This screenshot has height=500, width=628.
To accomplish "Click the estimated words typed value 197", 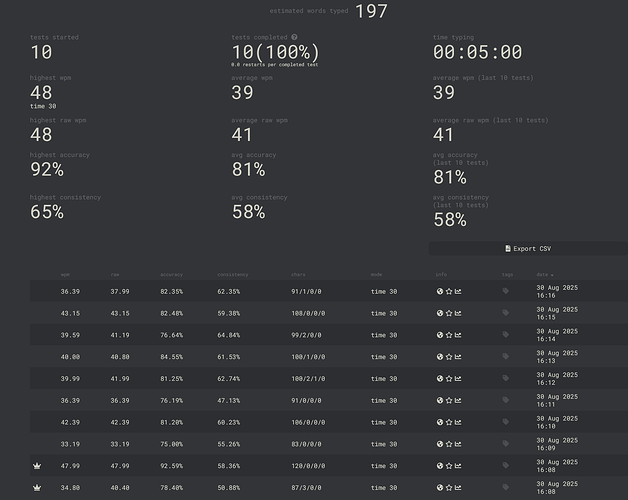I will pyautogui.click(x=371, y=12).
